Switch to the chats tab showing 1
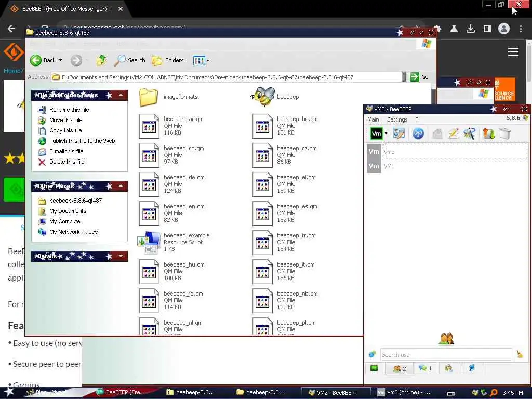 [x=425, y=368]
